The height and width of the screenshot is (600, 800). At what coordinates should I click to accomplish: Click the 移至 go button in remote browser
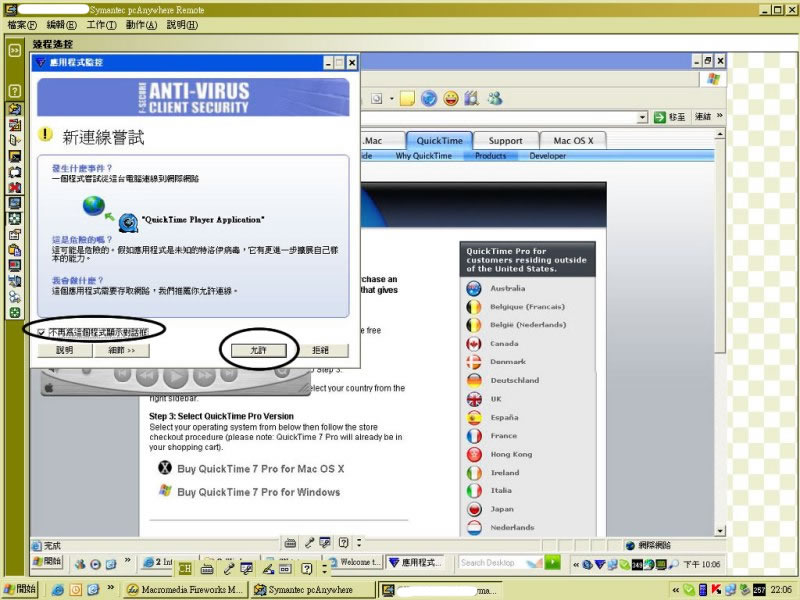(669, 117)
